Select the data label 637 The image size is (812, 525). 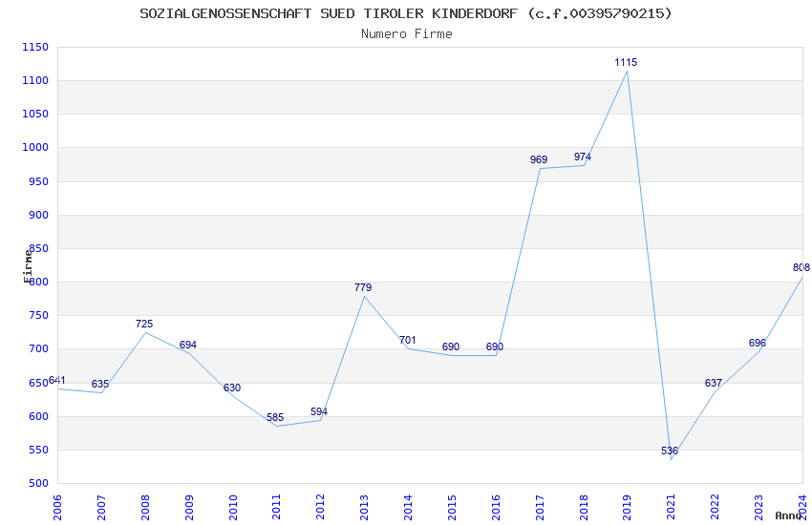(714, 384)
